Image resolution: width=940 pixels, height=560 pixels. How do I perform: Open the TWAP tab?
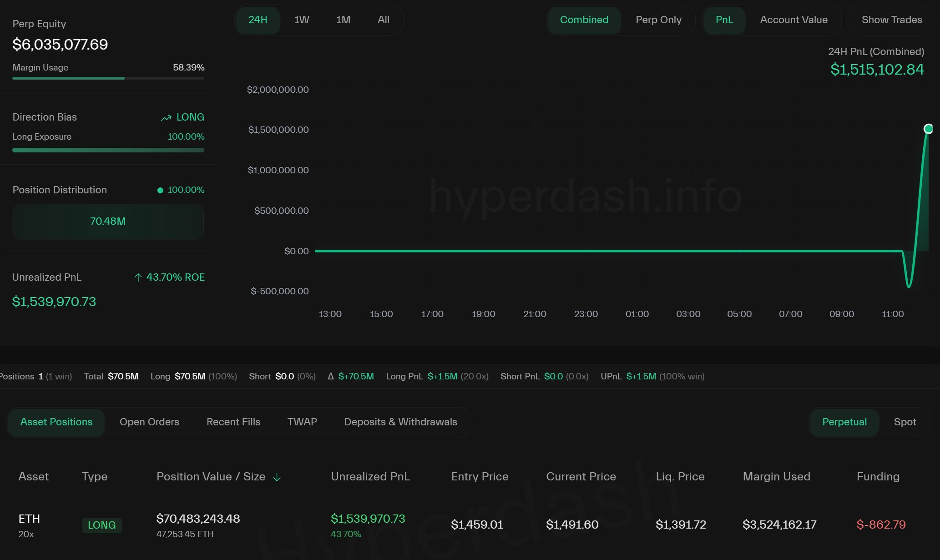pyautogui.click(x=302, y=422)
